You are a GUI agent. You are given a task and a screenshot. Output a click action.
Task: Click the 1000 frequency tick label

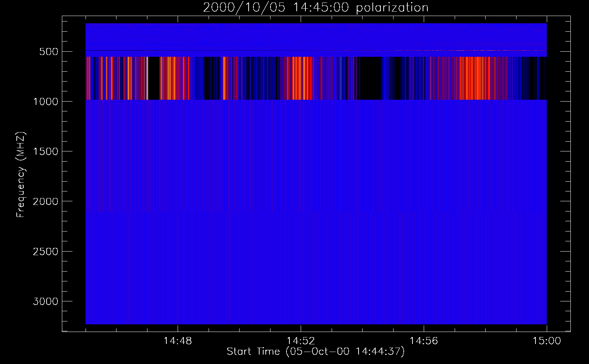point(46,102)
